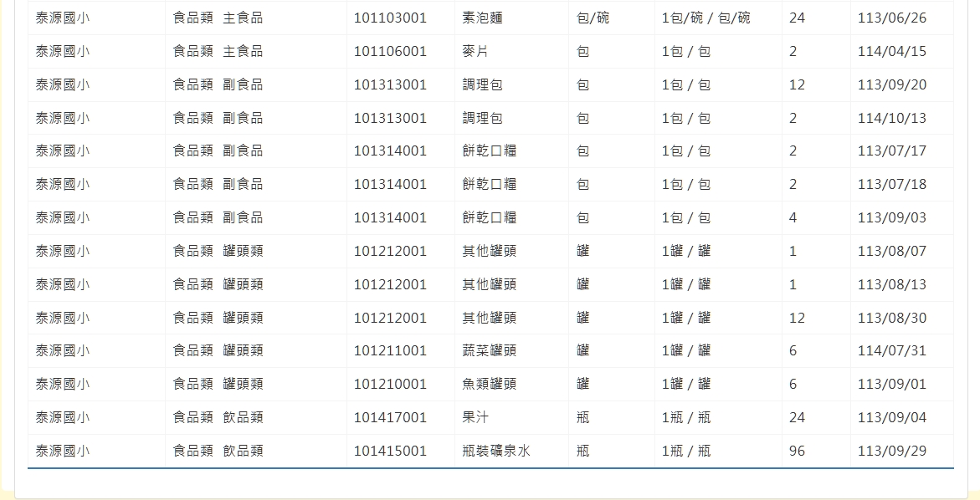Viewport: 980px width, 500px height.
Task: Click category 食品類 罐頭類 in 魚類罐頭 row
Action: coord(218,384)
